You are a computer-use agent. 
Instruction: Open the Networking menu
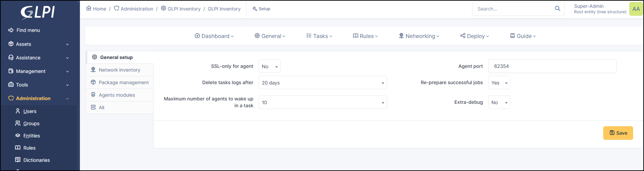[x=419, y=36]
